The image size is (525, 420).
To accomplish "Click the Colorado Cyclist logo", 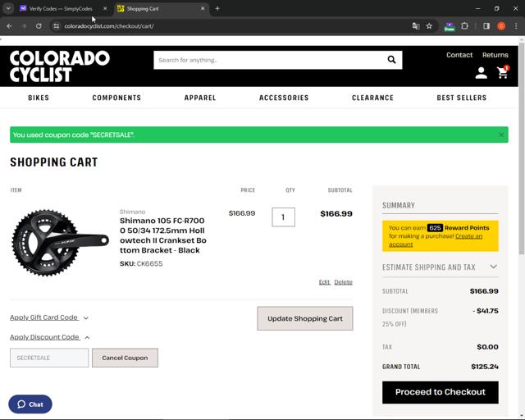I will [x=60, y=66].
